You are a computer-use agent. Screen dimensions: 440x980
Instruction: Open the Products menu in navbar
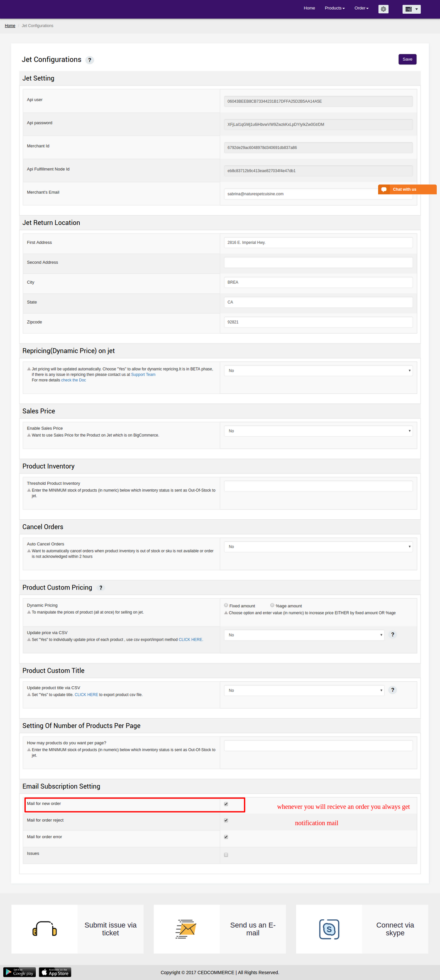[335, 8]
